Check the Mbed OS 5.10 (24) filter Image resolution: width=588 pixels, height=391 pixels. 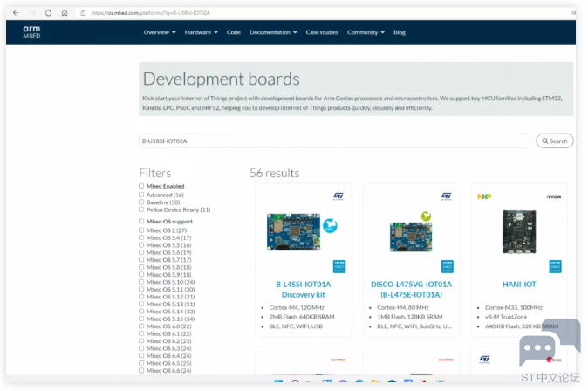[141, 282]
